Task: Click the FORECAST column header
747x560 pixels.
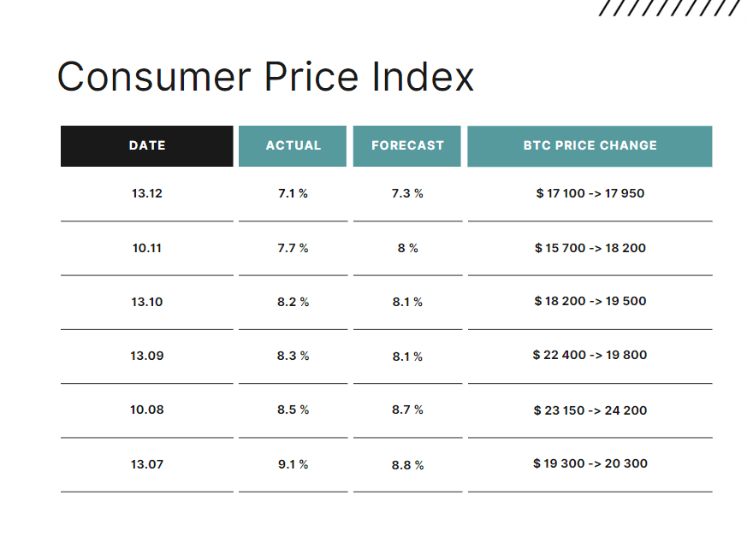Action: [x=407, y=145]
